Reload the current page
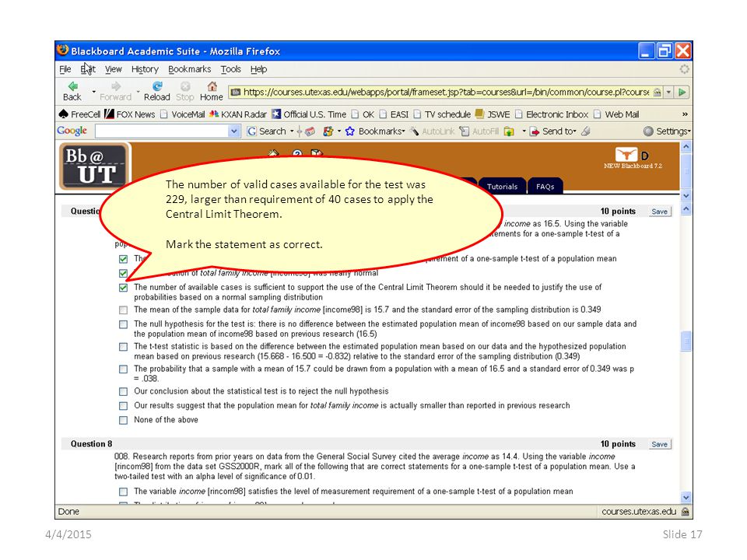This screenshot has height=560, width=747. [156, 91]
